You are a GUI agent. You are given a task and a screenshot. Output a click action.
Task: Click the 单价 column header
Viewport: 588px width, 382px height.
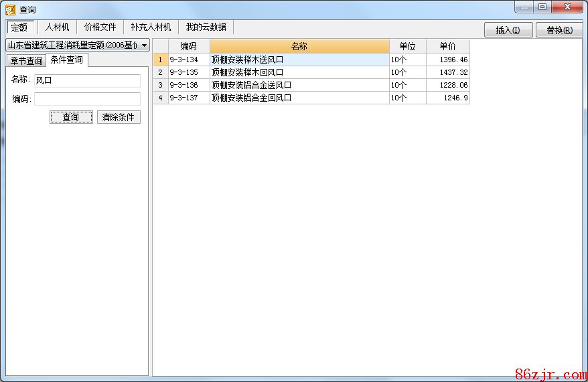pos(447,46)
